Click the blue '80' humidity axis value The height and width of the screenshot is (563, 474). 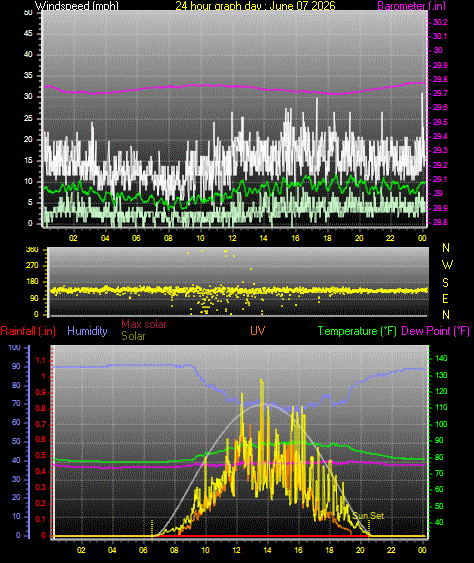click(x=16, y=385)
